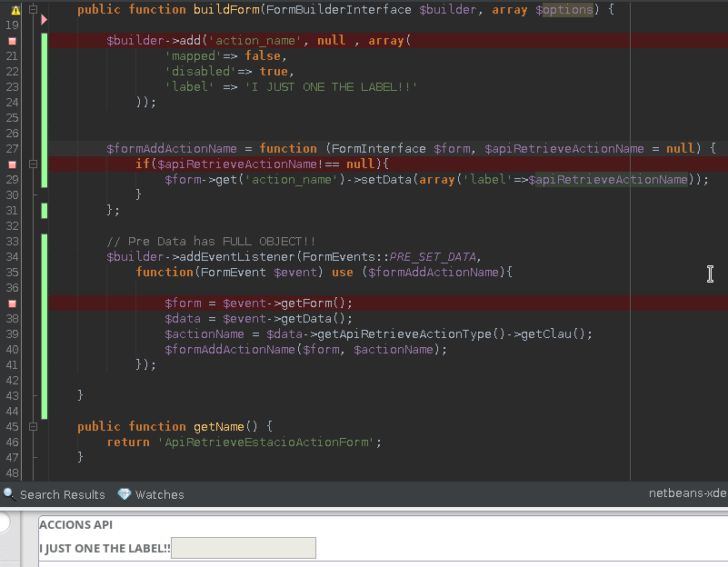Click the 'disabled' key in the options array
The image size is (728, 567).
[x=201, y=72]
